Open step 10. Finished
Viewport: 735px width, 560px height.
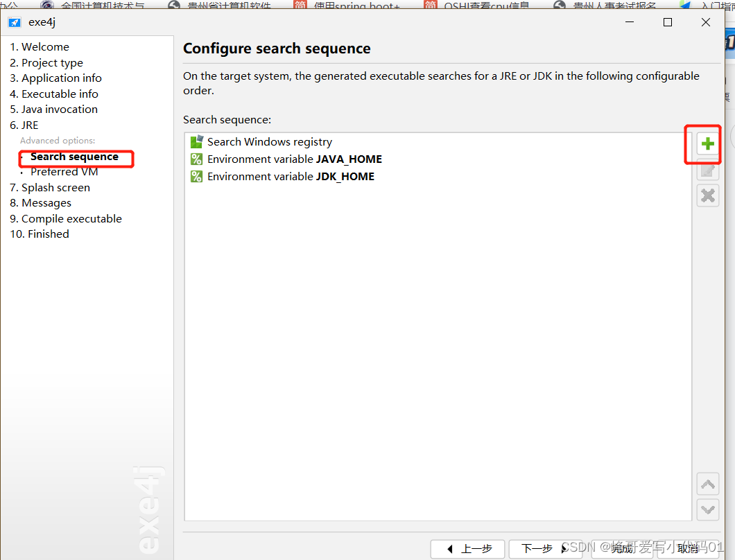tap(40, 234)
